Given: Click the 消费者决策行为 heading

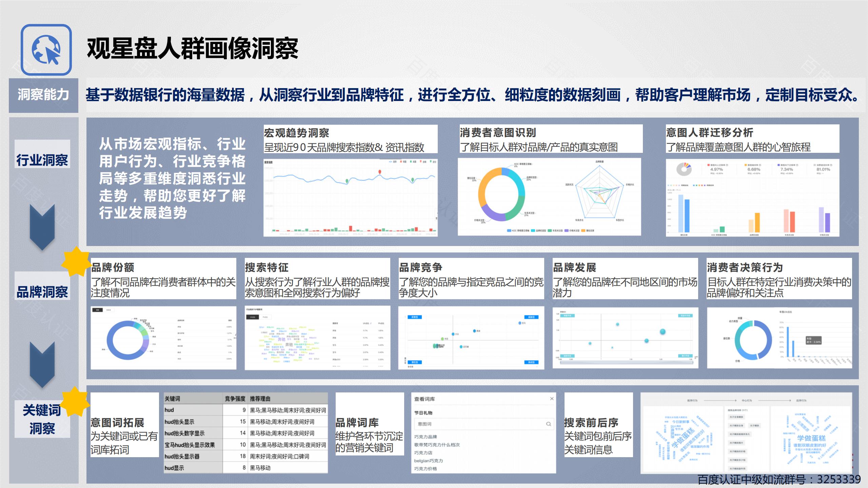Looking at the screenshot, I should [x=745, y=267].
